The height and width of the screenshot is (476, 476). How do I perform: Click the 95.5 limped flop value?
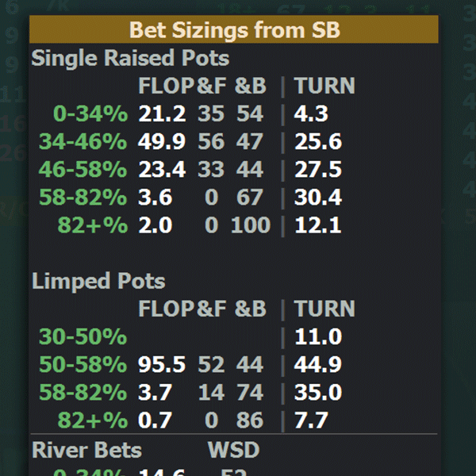[x=162, y=364]
